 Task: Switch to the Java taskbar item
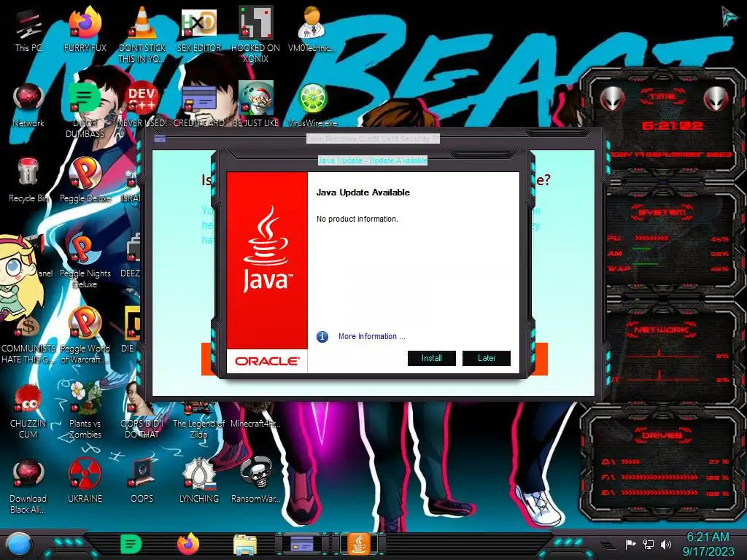point(359,544)
